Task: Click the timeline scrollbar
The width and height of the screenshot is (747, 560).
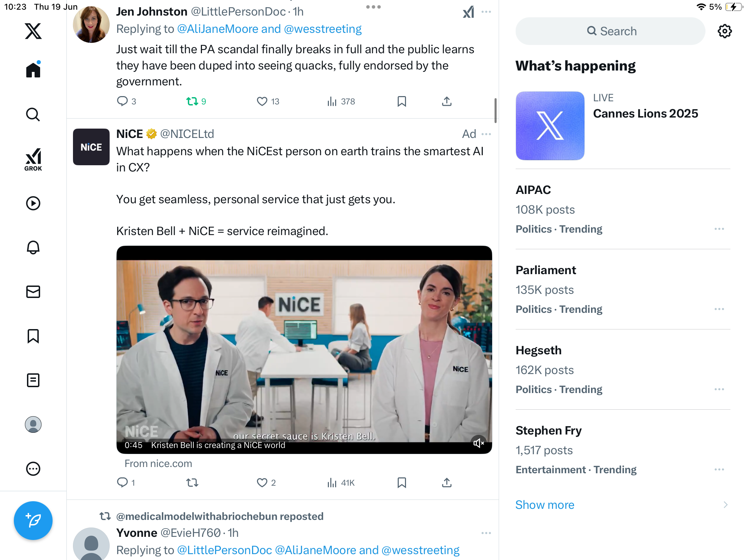Action: [x=496, y=111]
